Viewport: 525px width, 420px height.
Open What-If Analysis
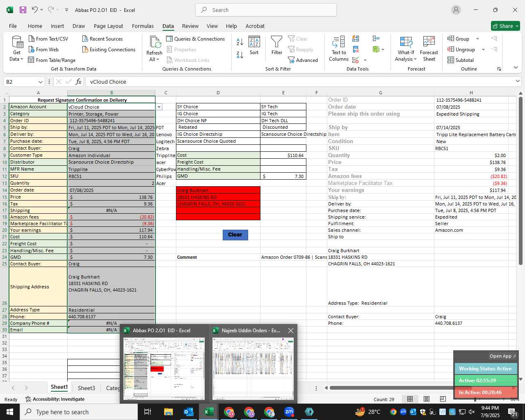tap(406, 49)
